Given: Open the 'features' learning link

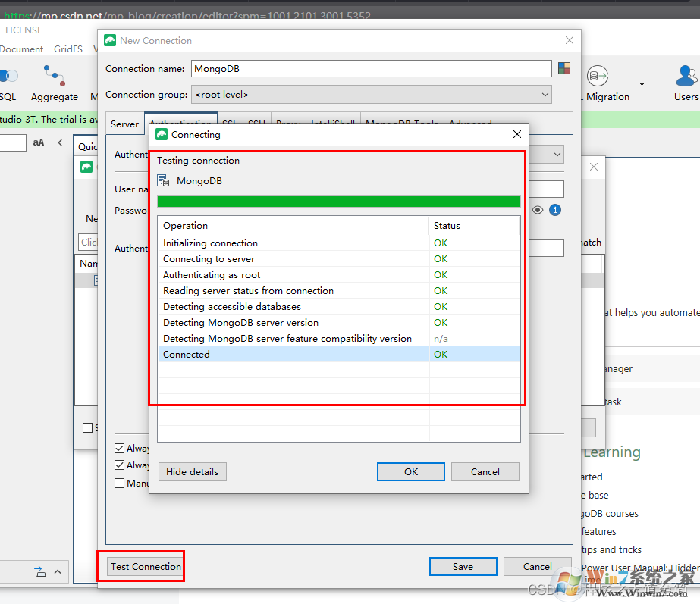Looking at the screenshot, I should pyautogui.click(x=598, y=531).
